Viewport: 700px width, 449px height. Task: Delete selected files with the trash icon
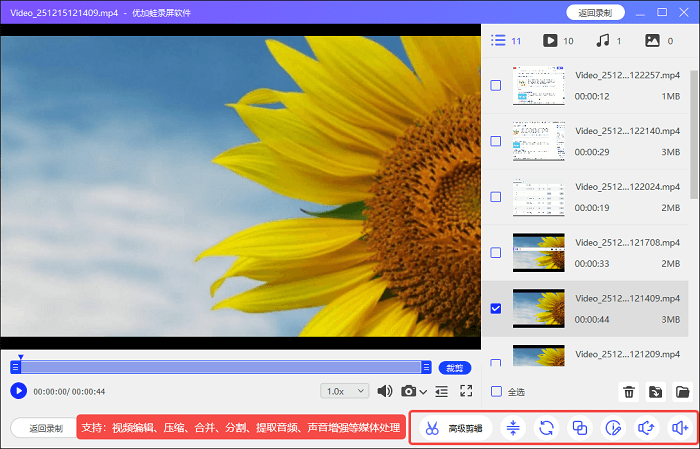pyautogui.click(x=629, y=392)
